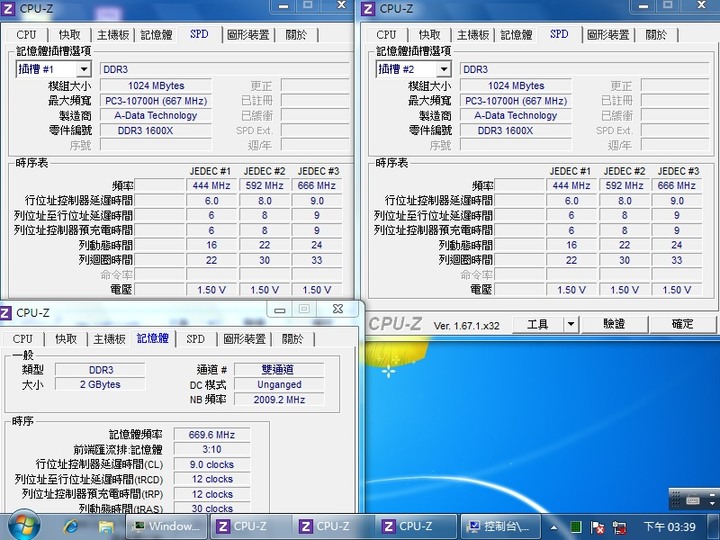Click 'PC3-10700H (667 MHz)' in slot #2 window
The image size is (720, 540).
(x=516, y=101)
